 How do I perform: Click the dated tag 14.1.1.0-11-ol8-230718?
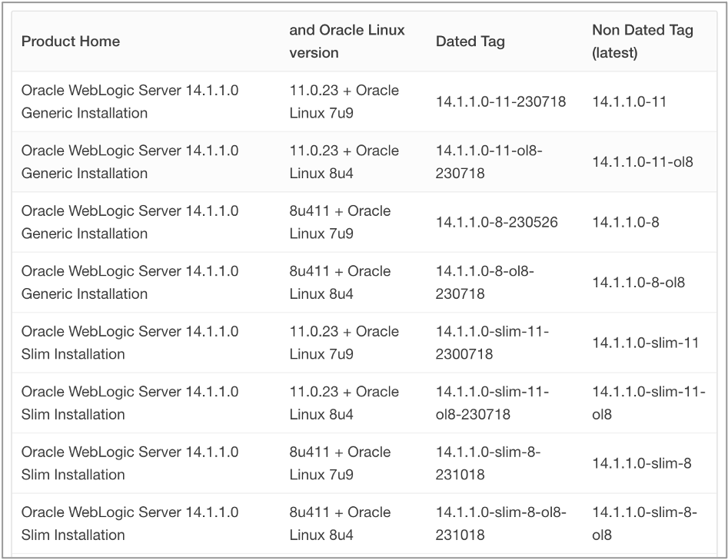(489, 162)
